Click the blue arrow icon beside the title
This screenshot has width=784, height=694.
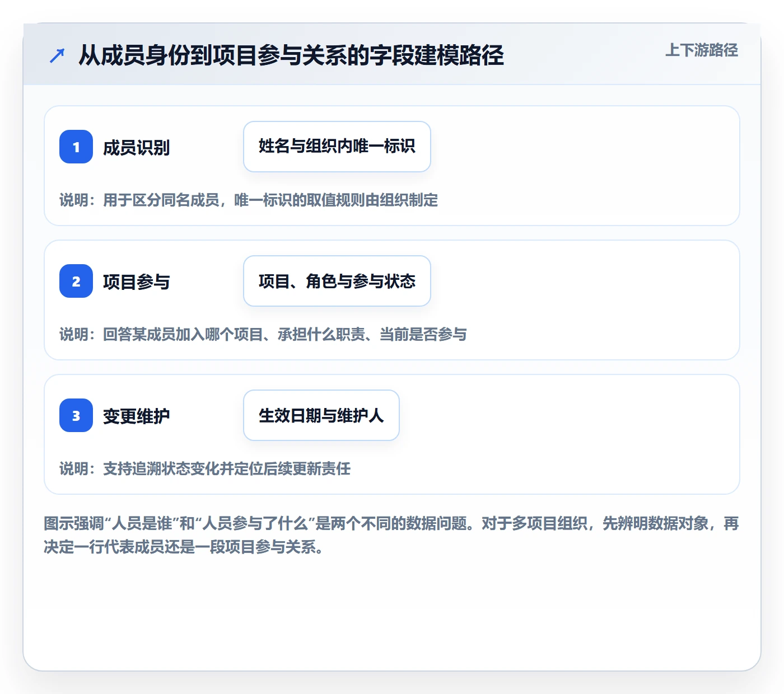(57, 55)
